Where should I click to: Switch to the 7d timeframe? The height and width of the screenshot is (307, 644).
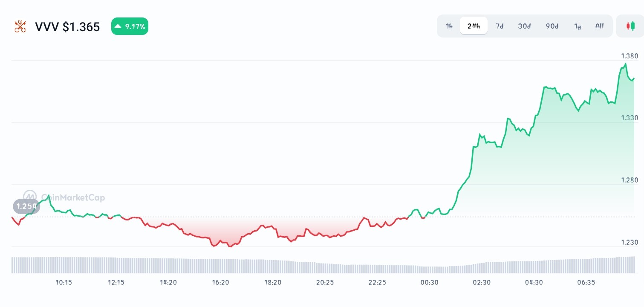500,26
